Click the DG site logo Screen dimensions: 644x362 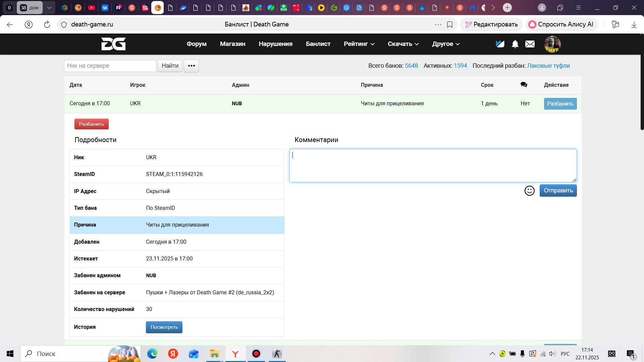click(x=113, y=44)
